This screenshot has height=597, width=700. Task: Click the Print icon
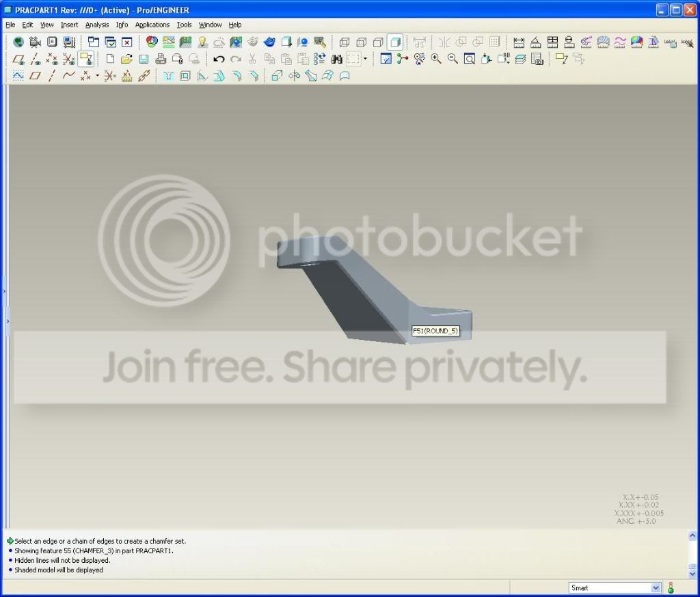(161, 59)
